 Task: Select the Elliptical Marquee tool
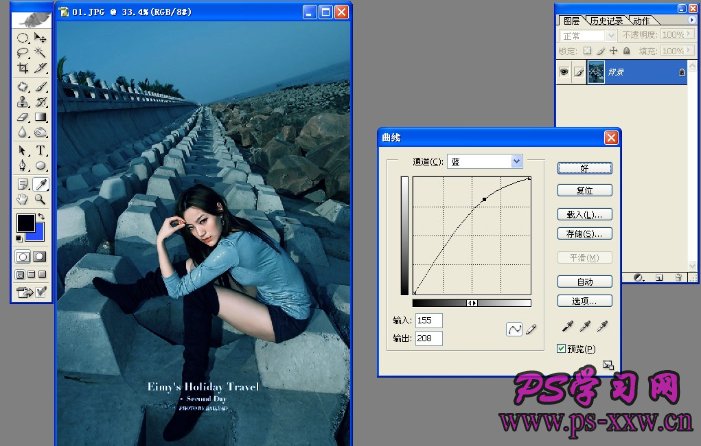23,38
